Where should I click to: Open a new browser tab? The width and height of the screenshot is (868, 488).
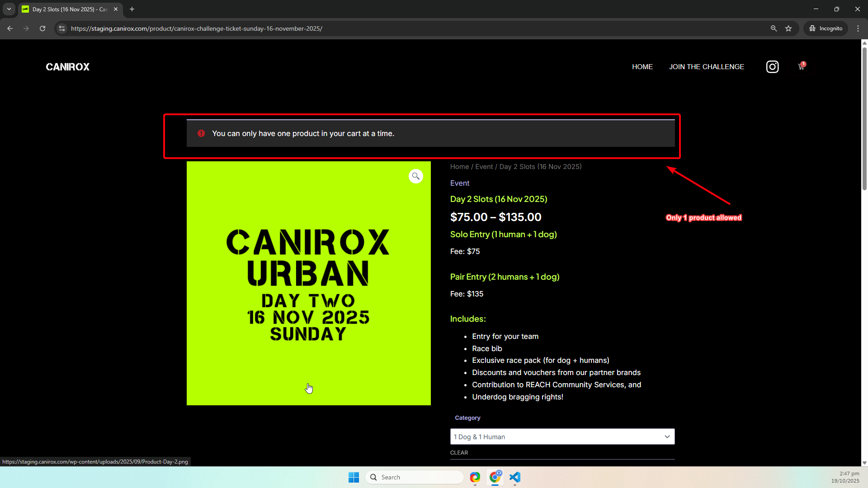tap(132, 9)
